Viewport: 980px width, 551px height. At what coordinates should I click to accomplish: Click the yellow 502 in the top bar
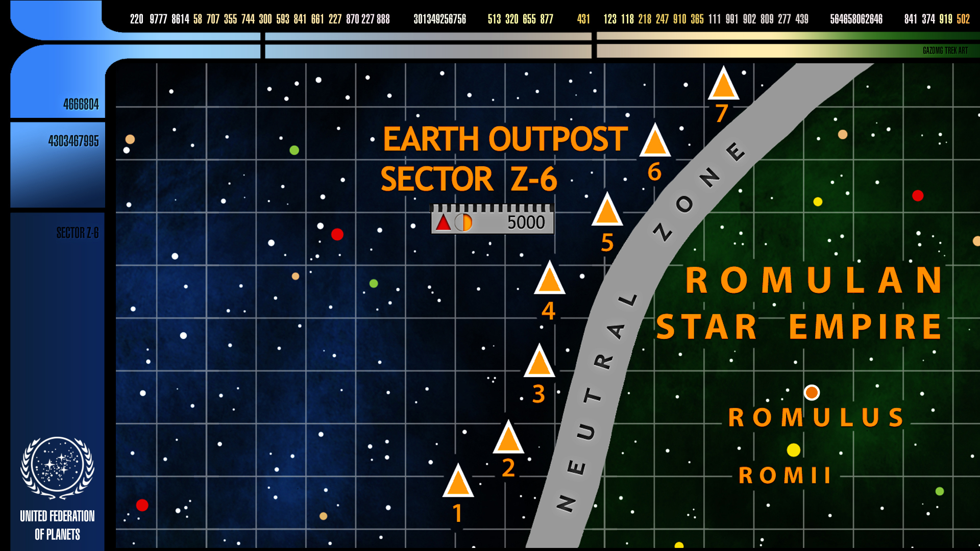(x=963, y=19)
